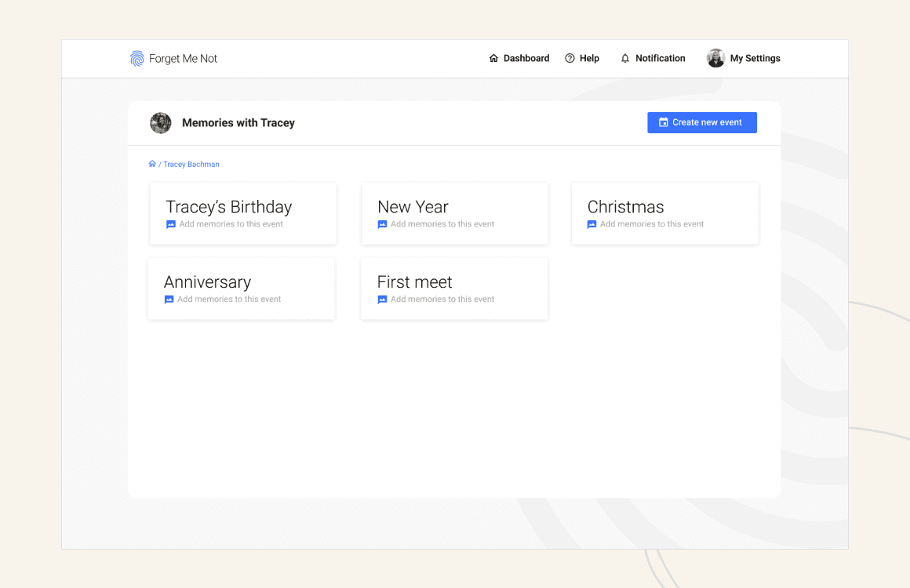Open the Anniversary event title
The image size is (910, 588).
[207, 282]
